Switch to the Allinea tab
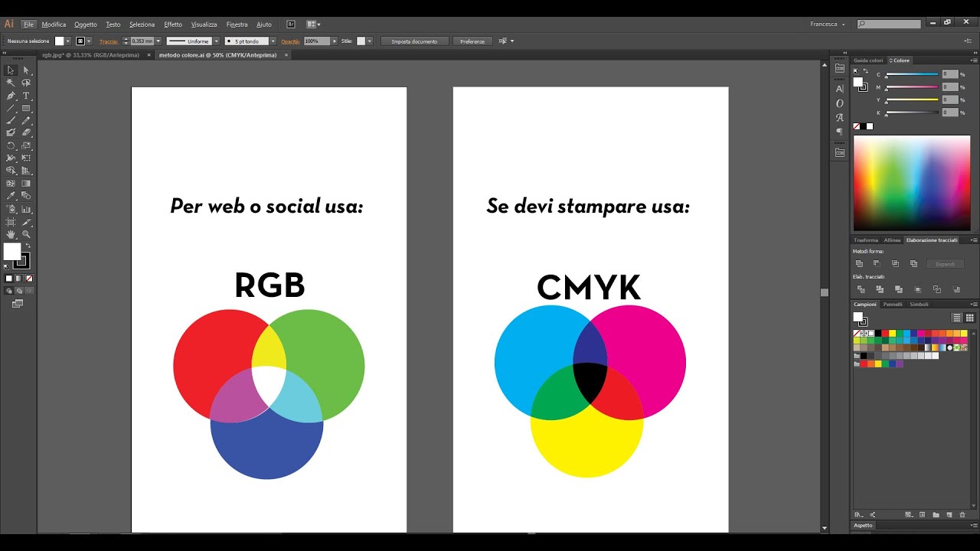This screenshot has height=551, width=980. pos(892,240)
